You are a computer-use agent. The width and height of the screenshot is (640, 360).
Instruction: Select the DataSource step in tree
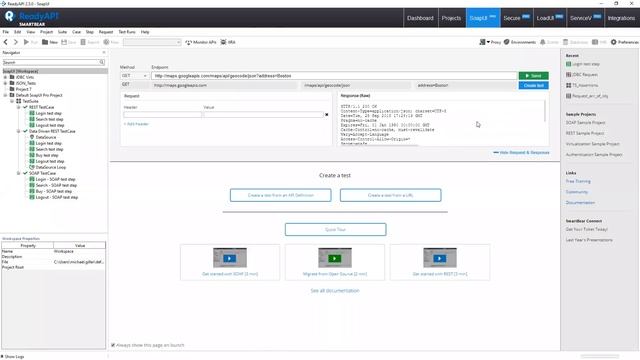pyautogui.click(x=42, y=137)
